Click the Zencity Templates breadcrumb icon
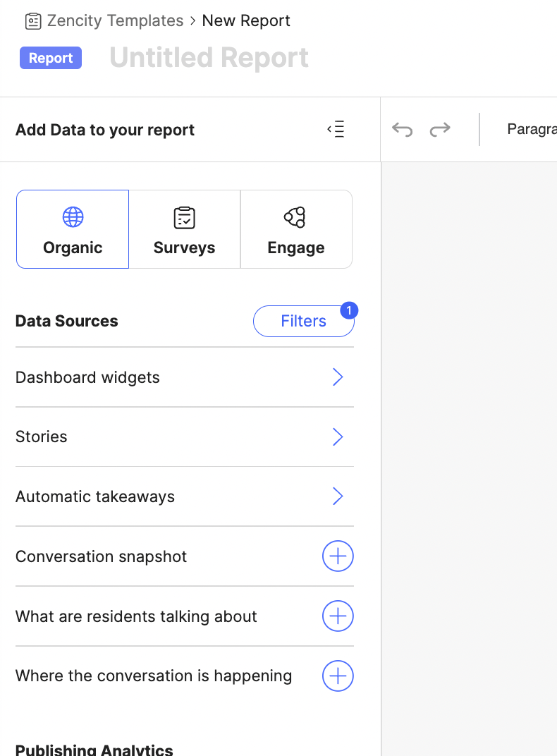Image resolution: width=557 pixels, height=756 pixels. pyautogui.click(x=33, y=21)
